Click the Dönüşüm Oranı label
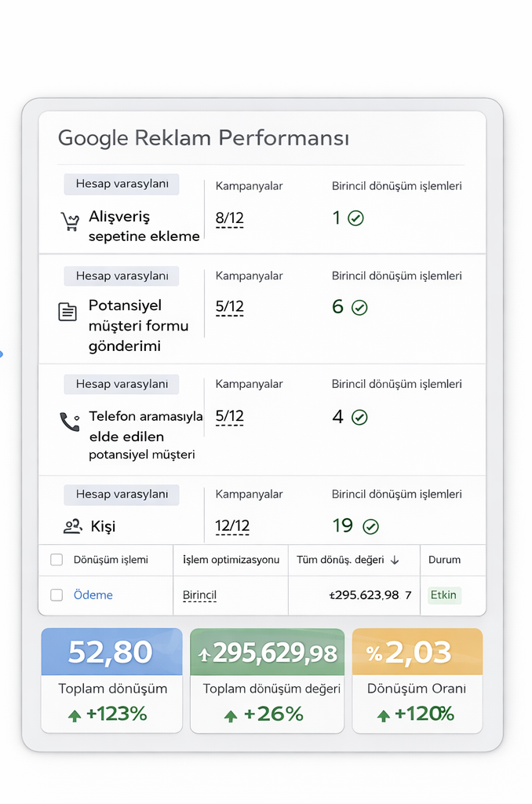Screen dimensions: 532x804 click(x=417, y=689)
